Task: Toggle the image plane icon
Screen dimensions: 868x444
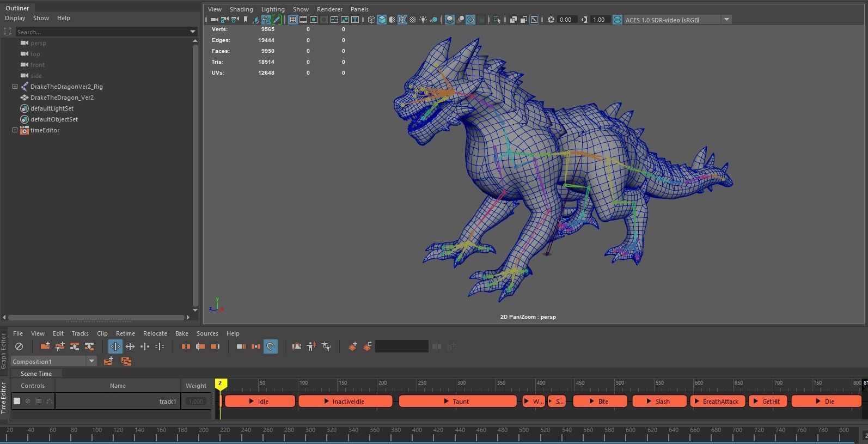Action: (x=256, y=20)
